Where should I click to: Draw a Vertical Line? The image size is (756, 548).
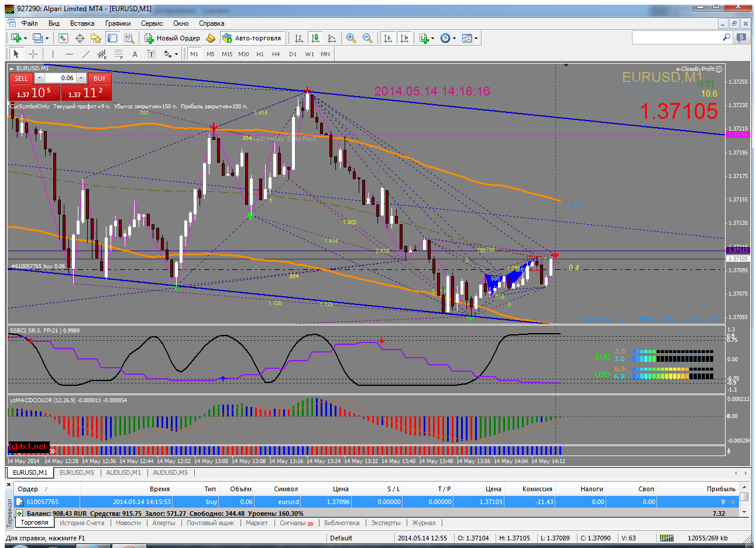(x=53, y=54)
